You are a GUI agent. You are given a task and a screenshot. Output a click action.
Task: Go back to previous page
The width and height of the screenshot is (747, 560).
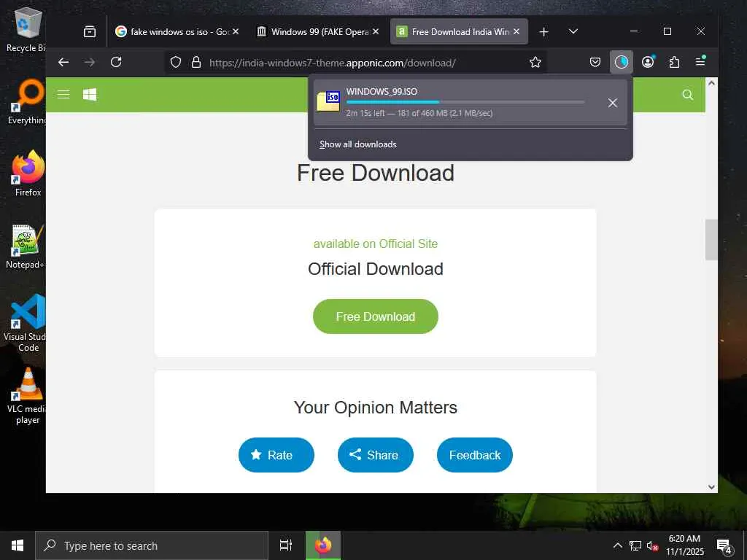point(63,62)
